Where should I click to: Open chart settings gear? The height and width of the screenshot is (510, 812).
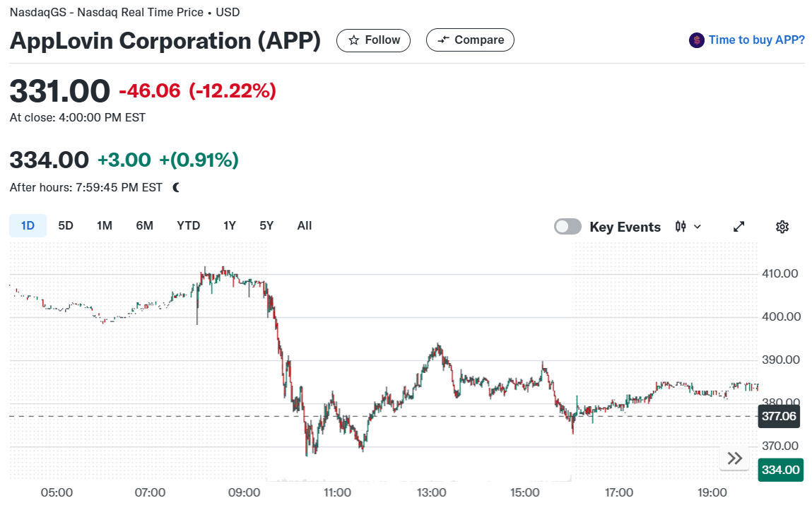[782, 227]
